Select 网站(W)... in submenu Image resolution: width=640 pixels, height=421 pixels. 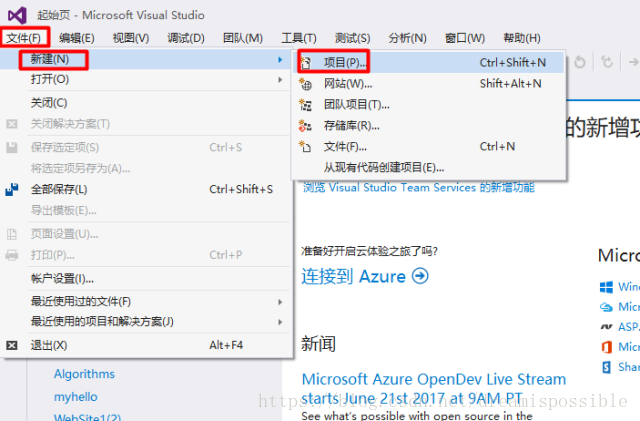[x=429, y=84]
